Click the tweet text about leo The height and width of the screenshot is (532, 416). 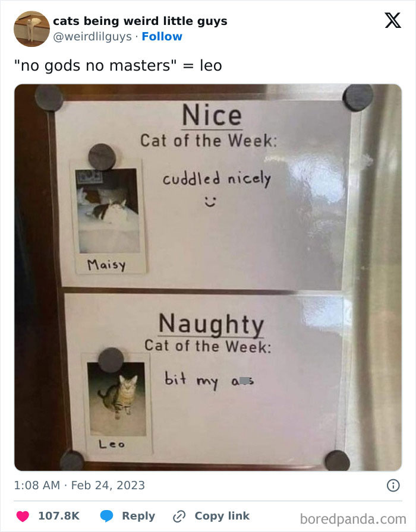click(118, 65)
